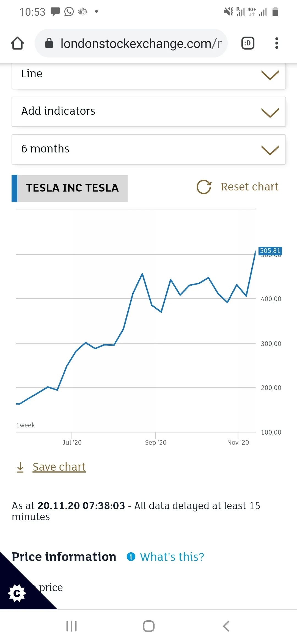The image size is (297, 644).
Task: Click the Reset chart refresh icon
Action: pyautogui.click(x=204, y=187)
